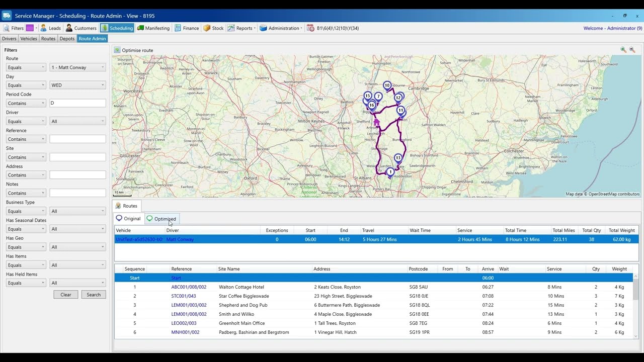
Task: Select the Matt Conway vehicle row
Action: [x=376, y=239]
